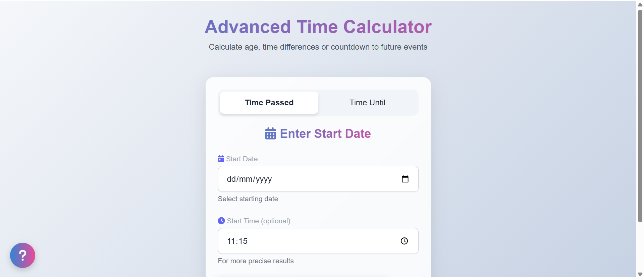The width and height of the screenshot is (644, 277).
Task: Click the 11:15 time input field
Action: point(302,241)
